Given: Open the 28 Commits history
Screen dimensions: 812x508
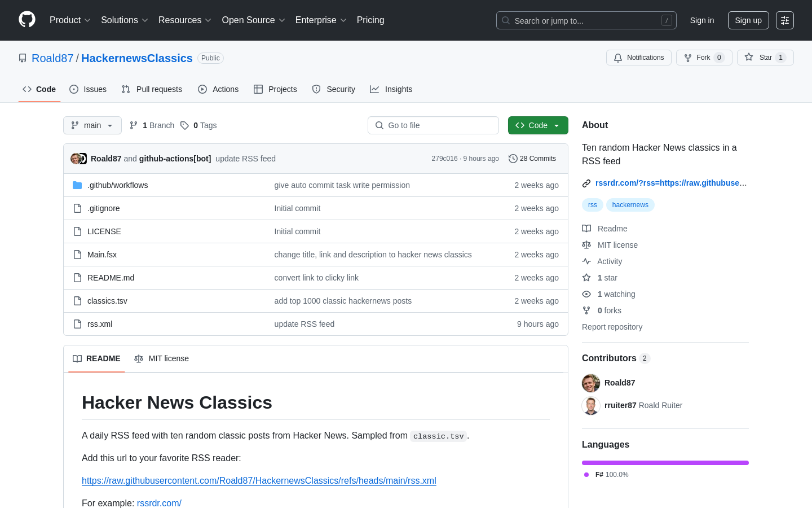Looking at the screenshot, I should (532, 159).
